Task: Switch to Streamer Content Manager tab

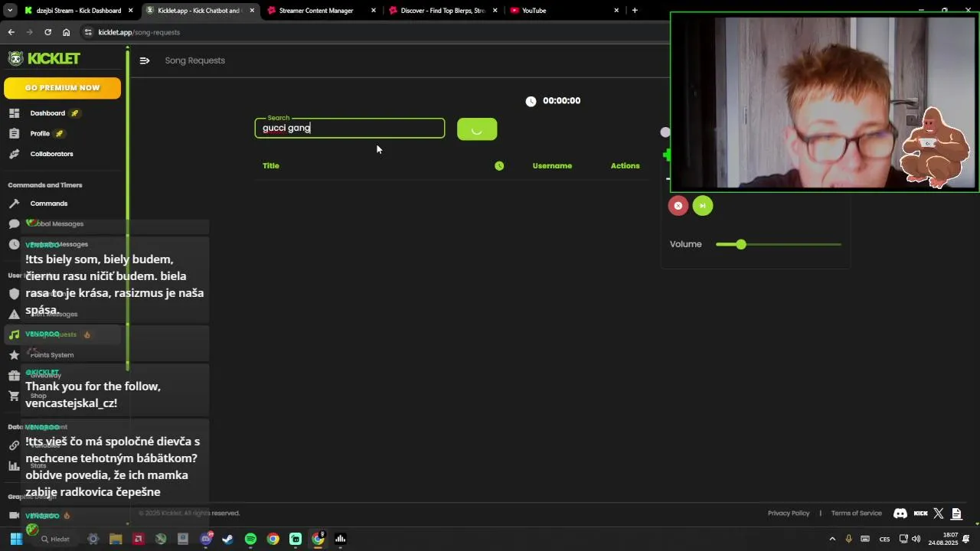Action: click(322, 11)
